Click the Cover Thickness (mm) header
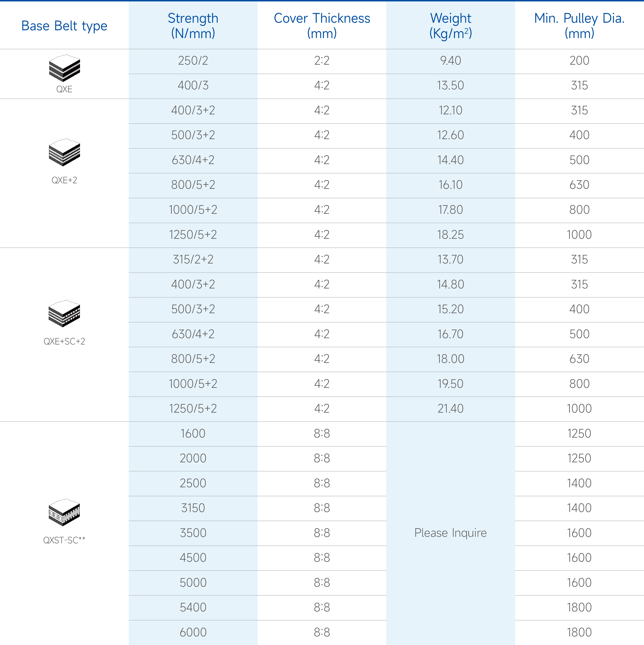This screenshot has width=644, height=645. pos(322,26)
